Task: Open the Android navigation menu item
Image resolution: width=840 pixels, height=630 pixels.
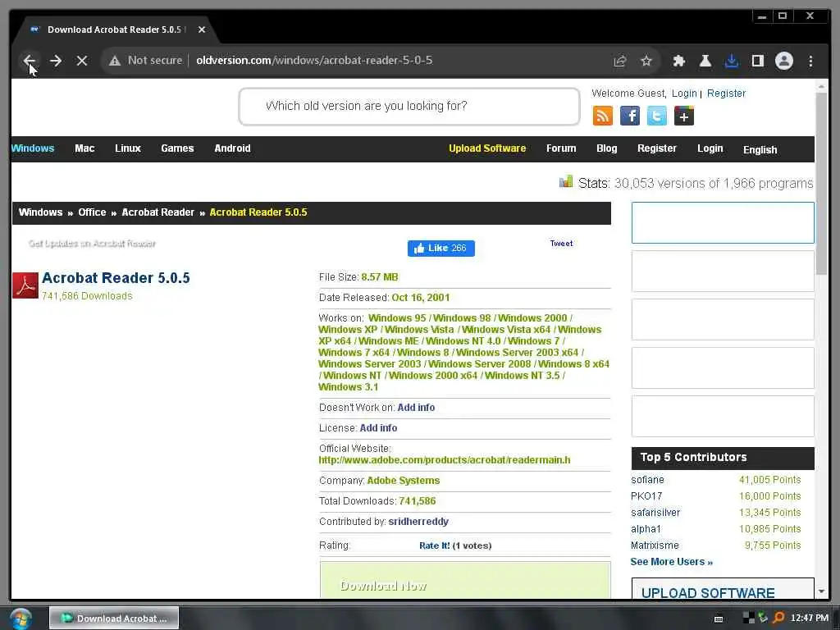Action: (x=232, y=148)
